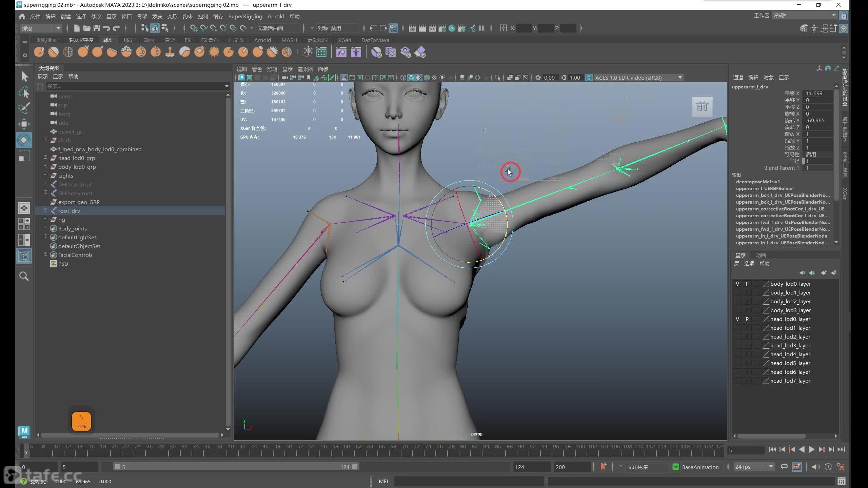Open Script Editor icon at bottom right

pos(841,481)
